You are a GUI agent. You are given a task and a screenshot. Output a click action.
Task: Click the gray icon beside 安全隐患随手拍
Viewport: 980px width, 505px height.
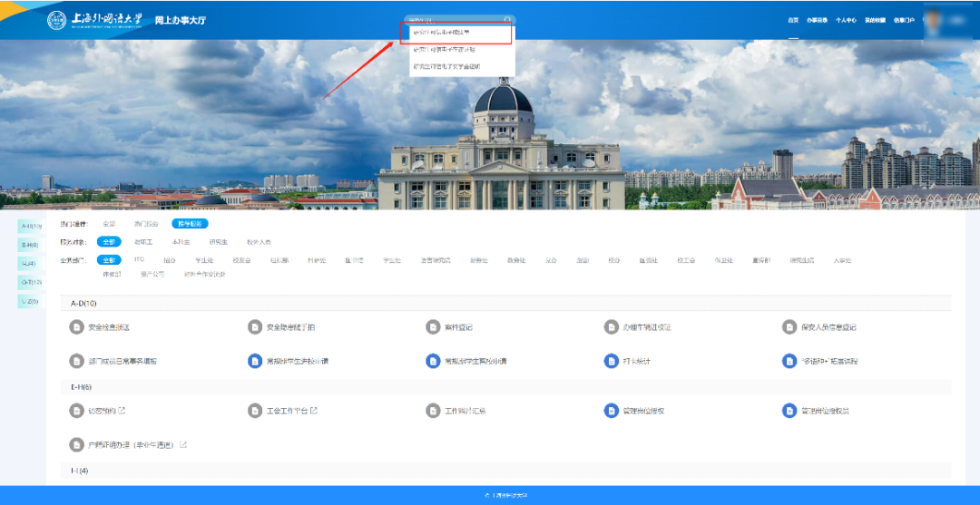[x=254, y=327]
